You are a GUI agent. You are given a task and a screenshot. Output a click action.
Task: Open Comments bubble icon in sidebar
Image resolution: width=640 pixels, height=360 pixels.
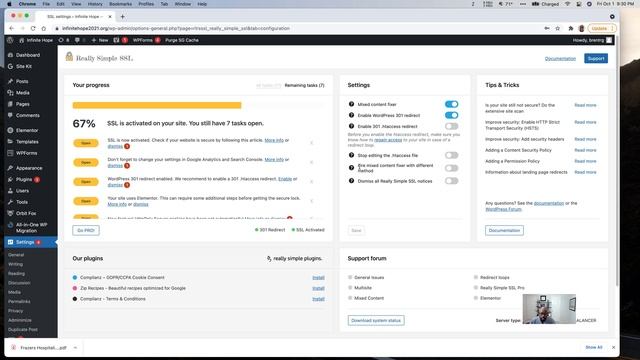pyautogui.click(x=11, y=116)
